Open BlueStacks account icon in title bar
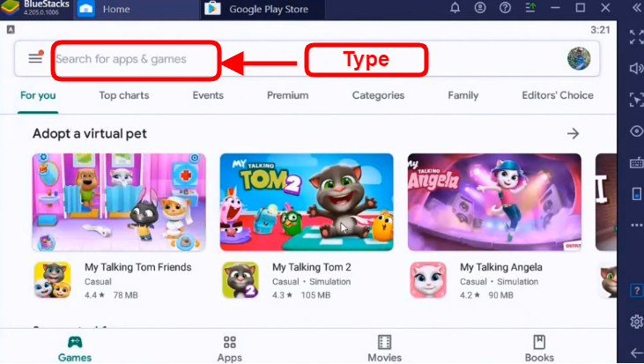Screen dimensions: 644x364 tap(480, 8)
